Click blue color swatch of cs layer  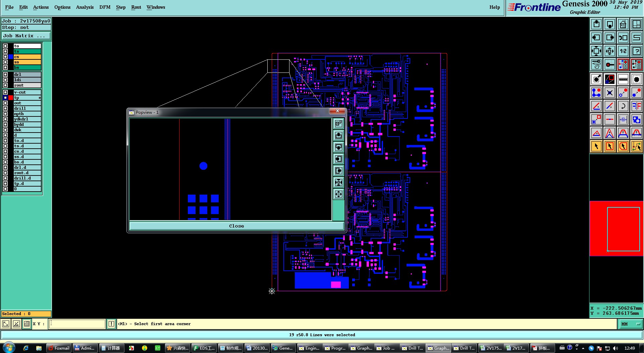point(11,57)
